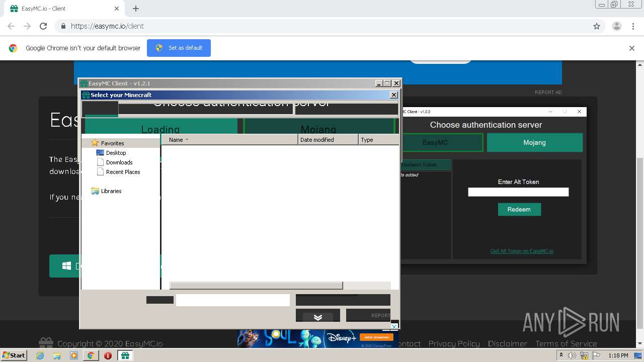Click the Loading server button
This screenshot has width=644, height=362.
click(x=160, y=127)
